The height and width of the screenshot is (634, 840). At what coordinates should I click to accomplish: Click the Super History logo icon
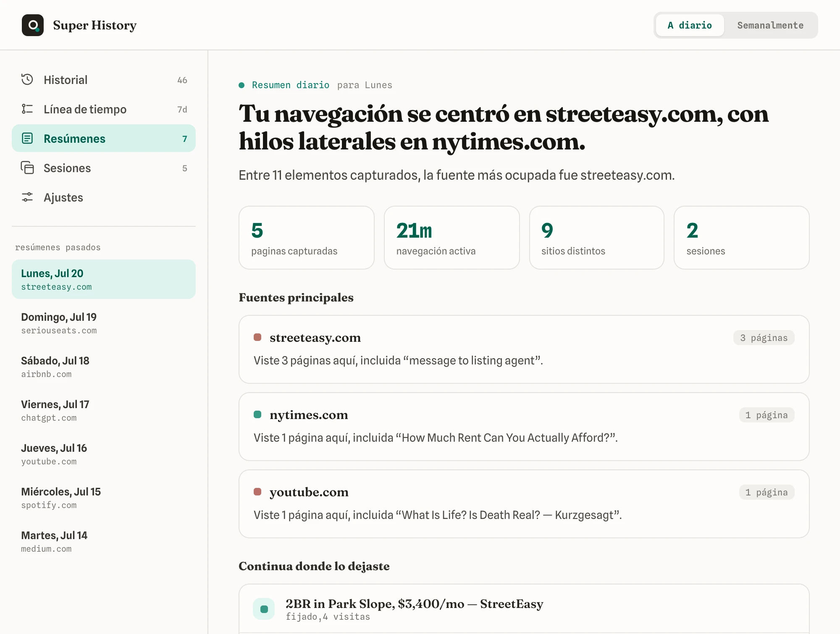(x=33, y=25)
